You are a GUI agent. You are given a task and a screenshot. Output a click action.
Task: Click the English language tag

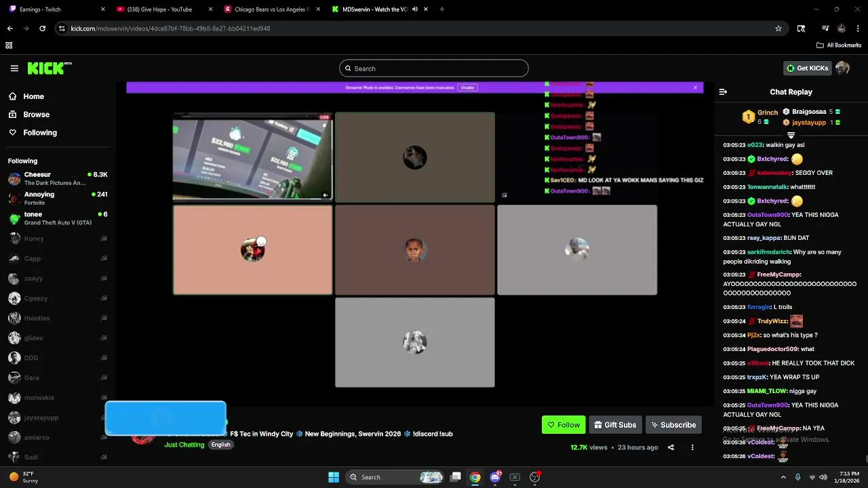tap(220, 445)
